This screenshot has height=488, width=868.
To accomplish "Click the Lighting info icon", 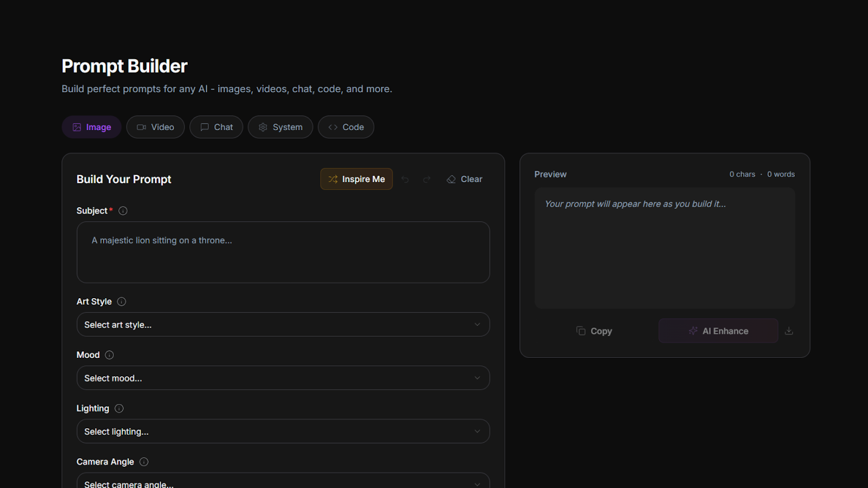I will [x=118, y=408].
